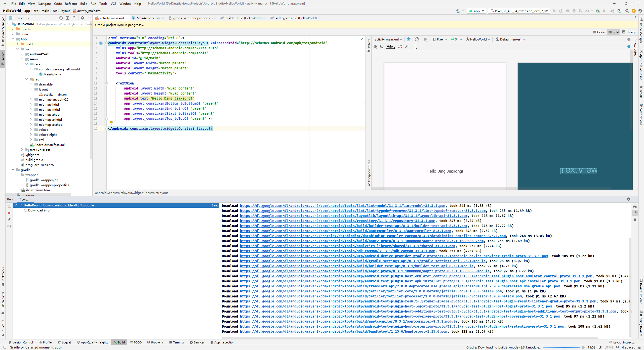The height and width of the screenshot is (350, 644).
Task: Open Project panel gear options
Action: click(83, 18)
